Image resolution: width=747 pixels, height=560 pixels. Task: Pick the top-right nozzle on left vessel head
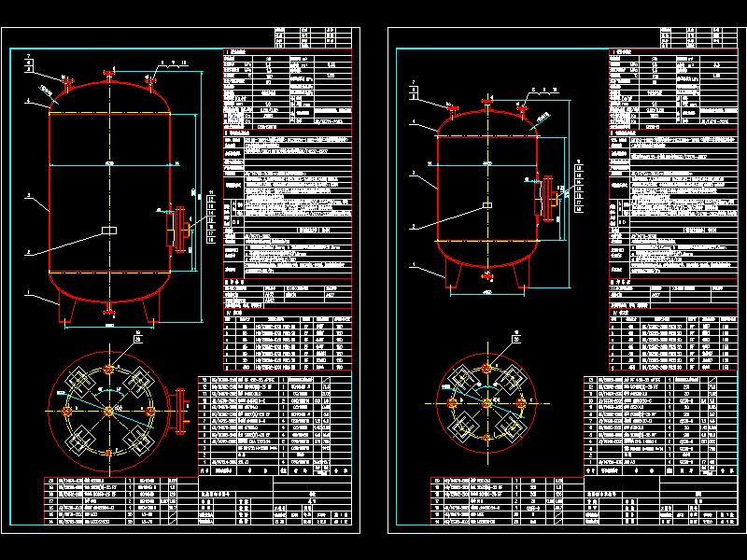click(150, 83)
